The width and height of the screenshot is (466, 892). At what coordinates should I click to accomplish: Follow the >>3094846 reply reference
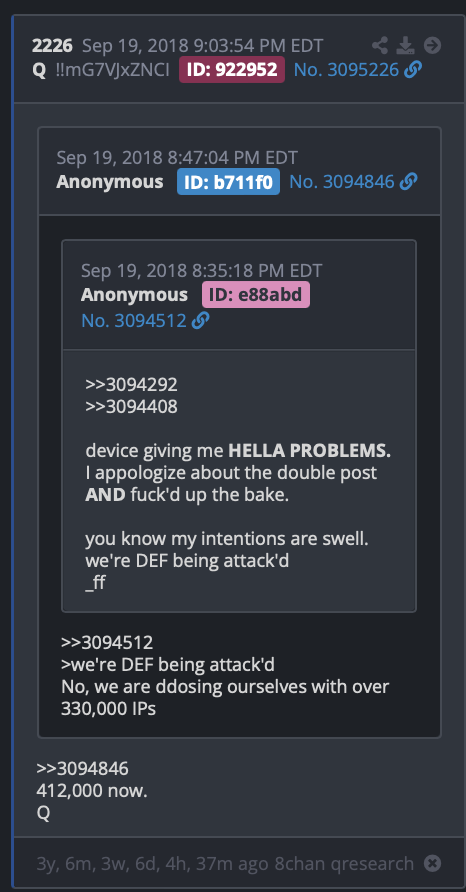click(83, 769)
